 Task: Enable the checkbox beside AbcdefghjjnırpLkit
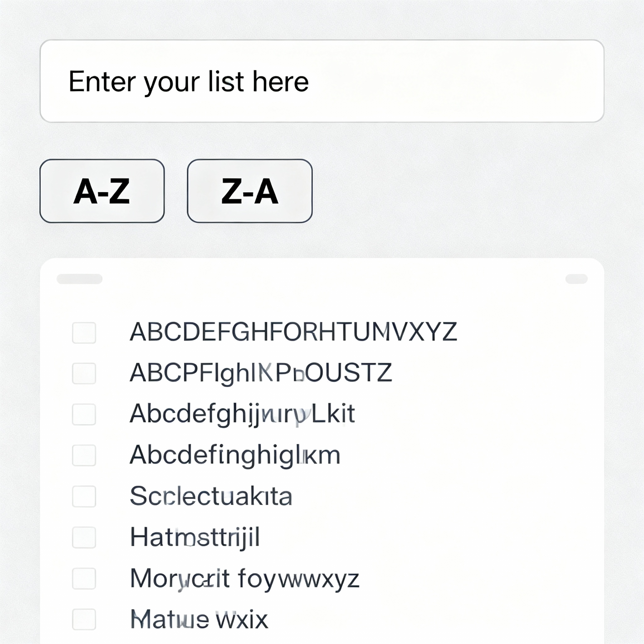click(x=84, y=414)
